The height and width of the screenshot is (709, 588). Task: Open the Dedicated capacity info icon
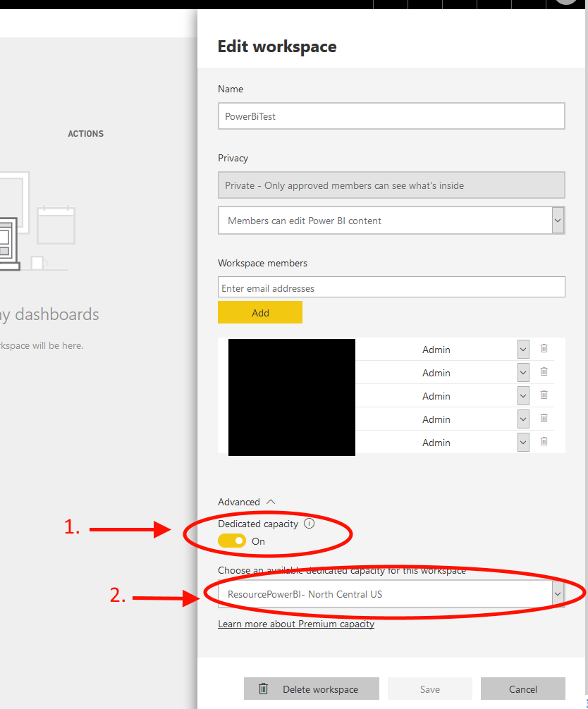(x=309, y=524)
